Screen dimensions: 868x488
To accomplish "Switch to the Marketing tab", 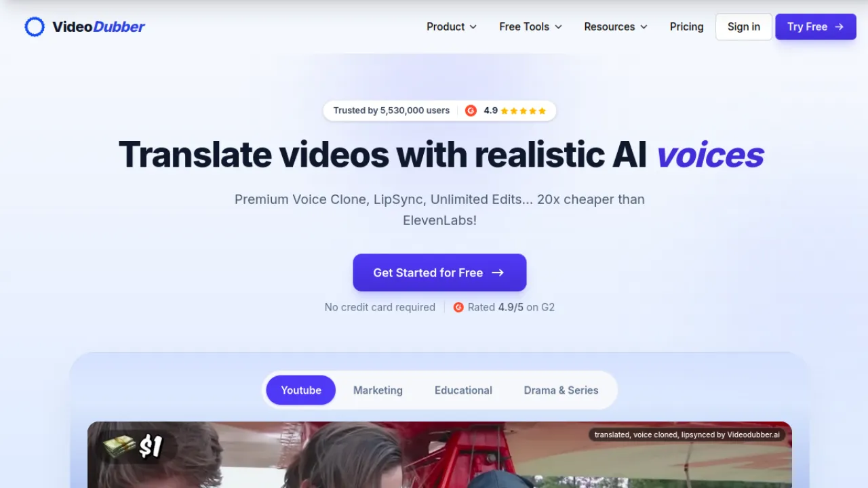I will click(378, 390).
